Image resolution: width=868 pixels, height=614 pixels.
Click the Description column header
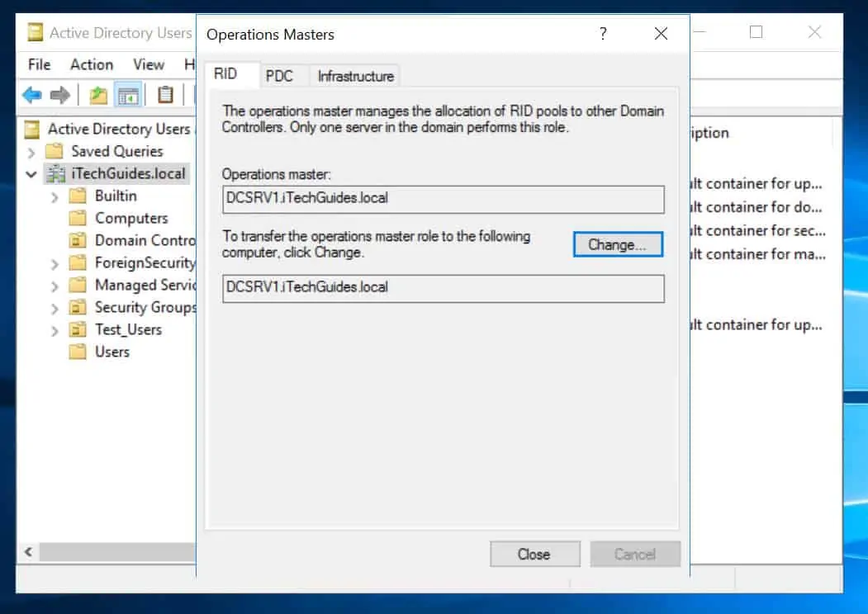click(761, 134)
